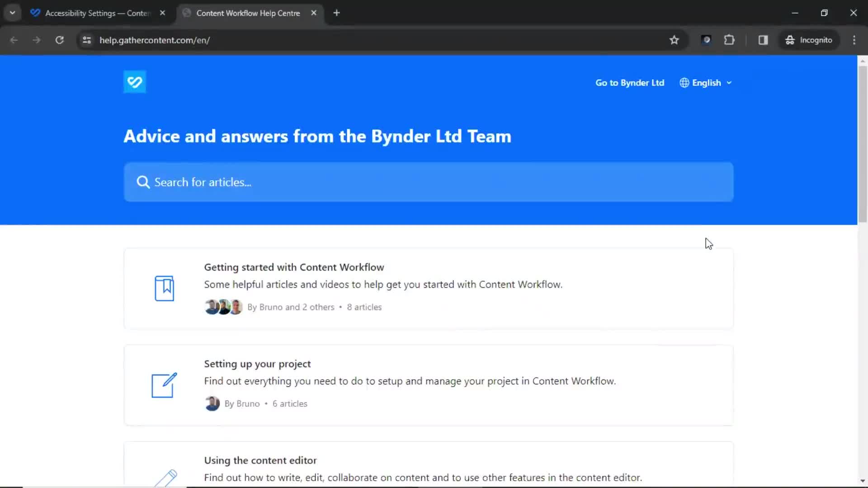Click the open new tab button

coord(336,13)
